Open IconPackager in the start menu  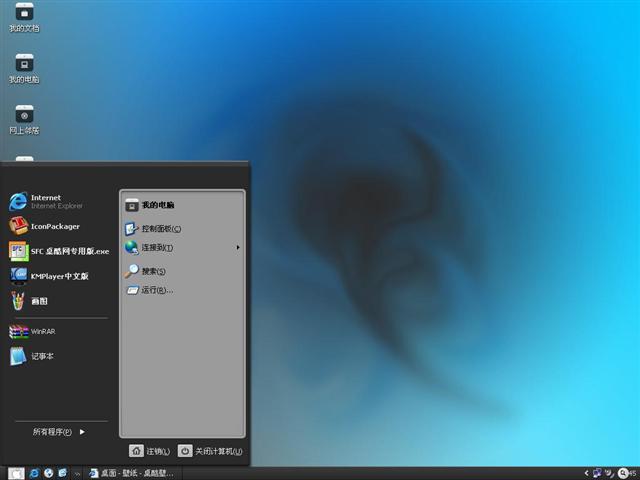[44, 226]
